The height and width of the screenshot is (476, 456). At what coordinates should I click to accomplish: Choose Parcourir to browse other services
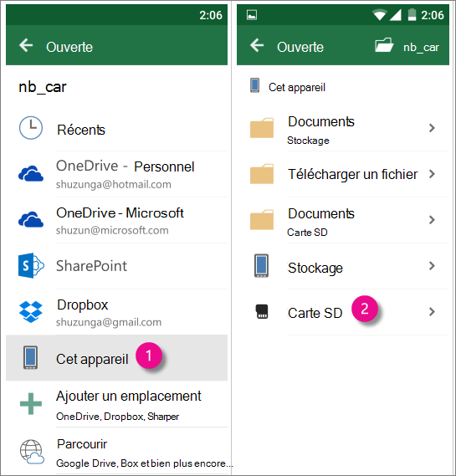pyautogui.click(x=116, y=452)
